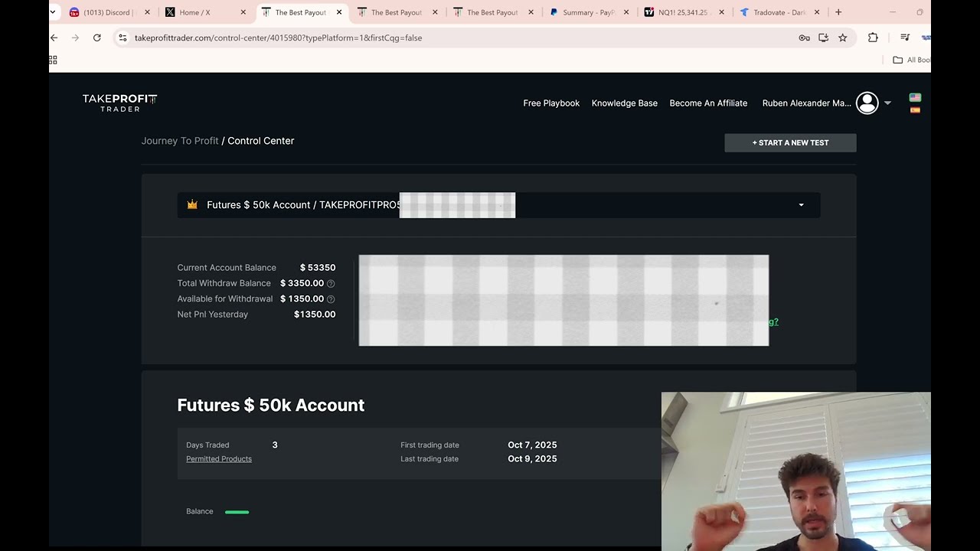Open the Permitted Products link
Screen dimensions: 980x551
(x=219, y=459)
